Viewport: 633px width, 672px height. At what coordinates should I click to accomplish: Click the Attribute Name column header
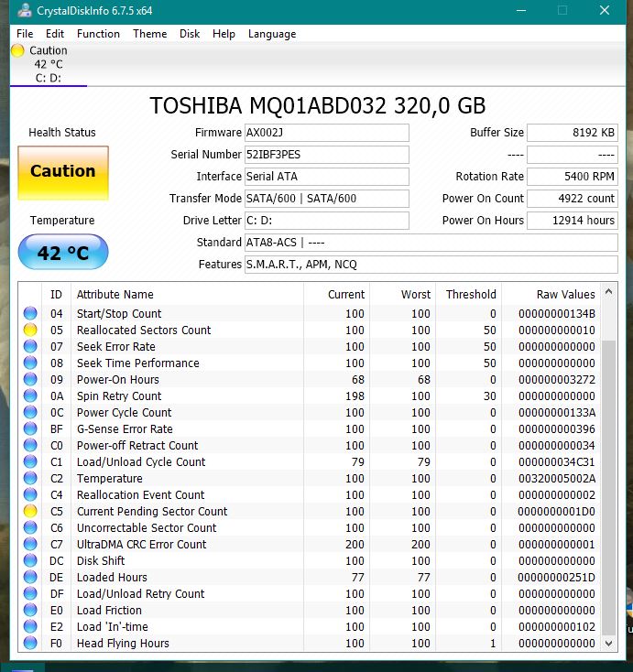[x=188, y=295]
